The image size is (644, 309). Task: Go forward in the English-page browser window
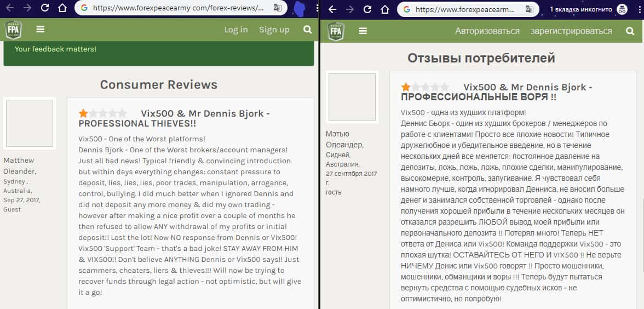(x=27, y=8)
